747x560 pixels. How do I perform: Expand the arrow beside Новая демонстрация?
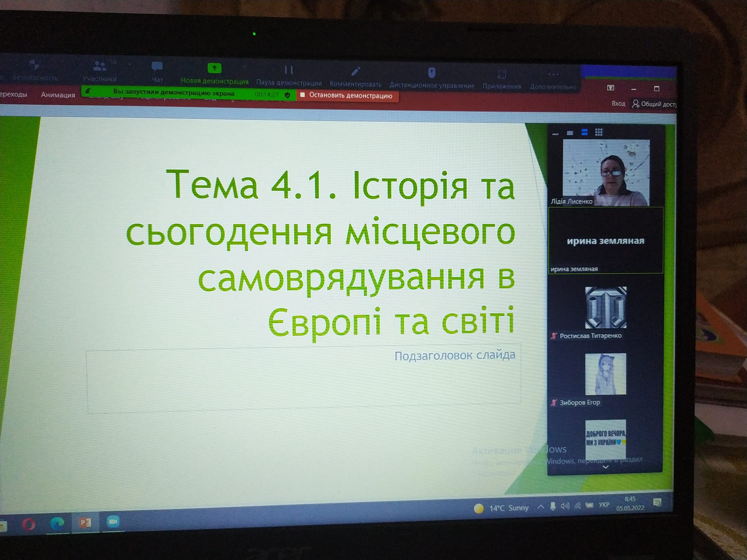(244, 67)
